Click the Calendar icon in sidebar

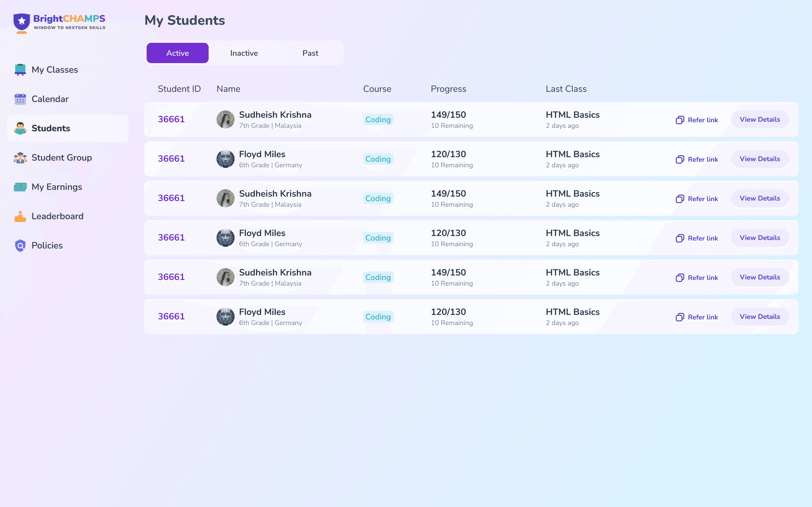pyautogui.click(x=20, y=99)
